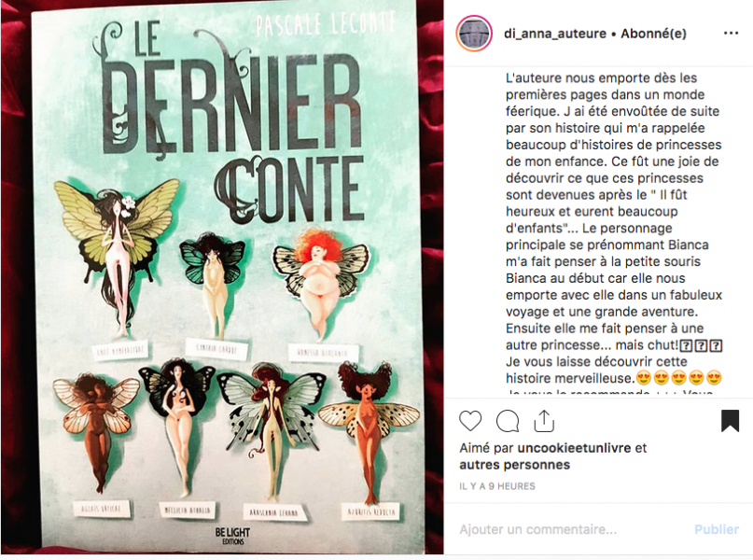
Task: Click the red-haired fairy illustration
Action: point(319,283)
